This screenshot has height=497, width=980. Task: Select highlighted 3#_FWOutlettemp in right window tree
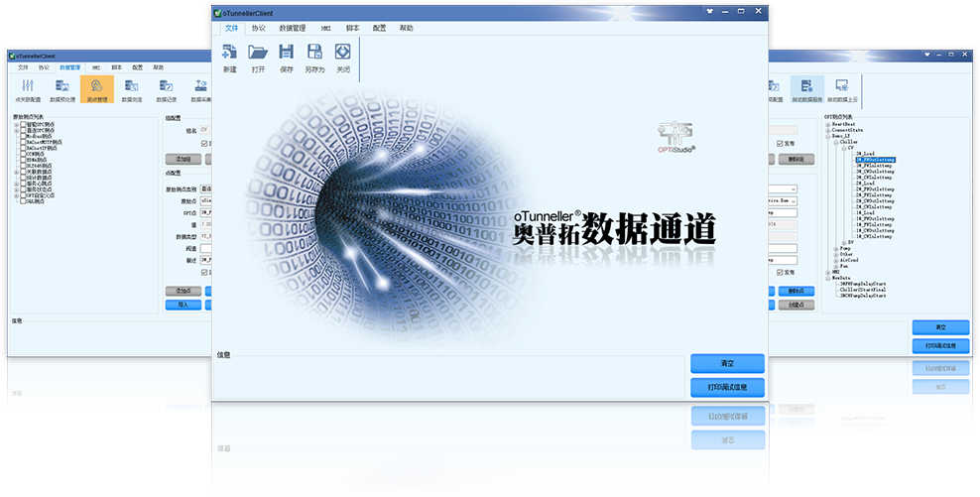coord(876,160)
